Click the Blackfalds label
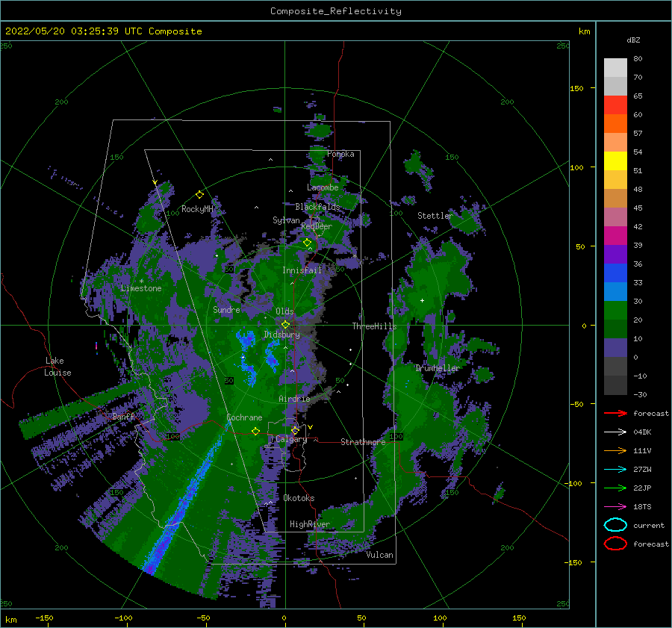This screenshot has height=628, width=672. (317, 207)
